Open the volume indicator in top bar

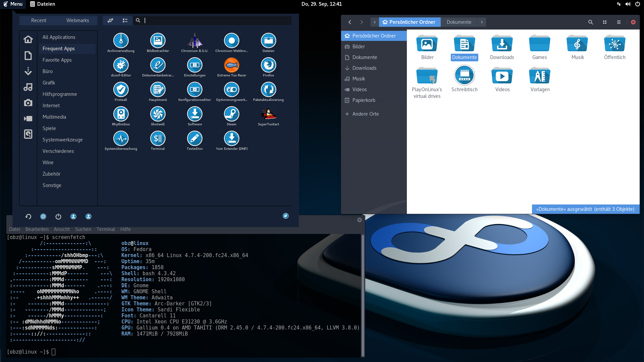[x=628, y=4]
